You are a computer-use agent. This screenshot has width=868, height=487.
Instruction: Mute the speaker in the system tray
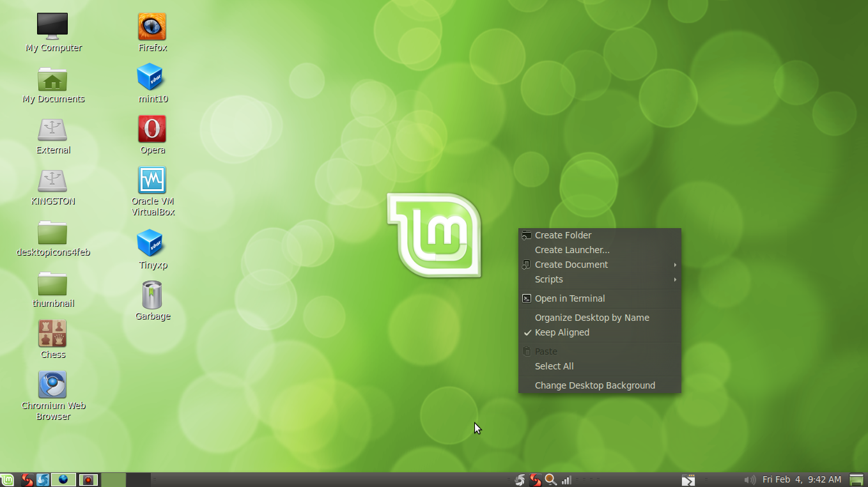[749, 479]
